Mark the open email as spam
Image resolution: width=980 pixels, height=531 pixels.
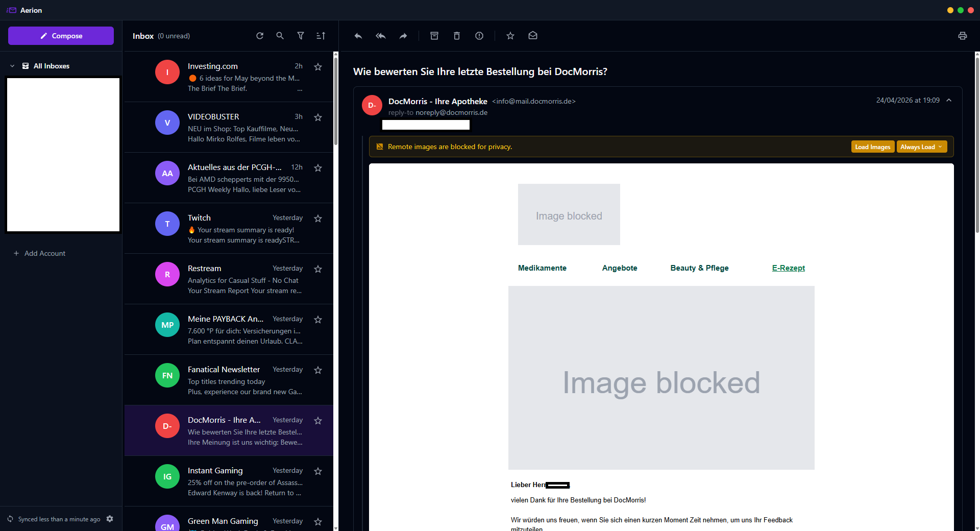pos(479,36)
